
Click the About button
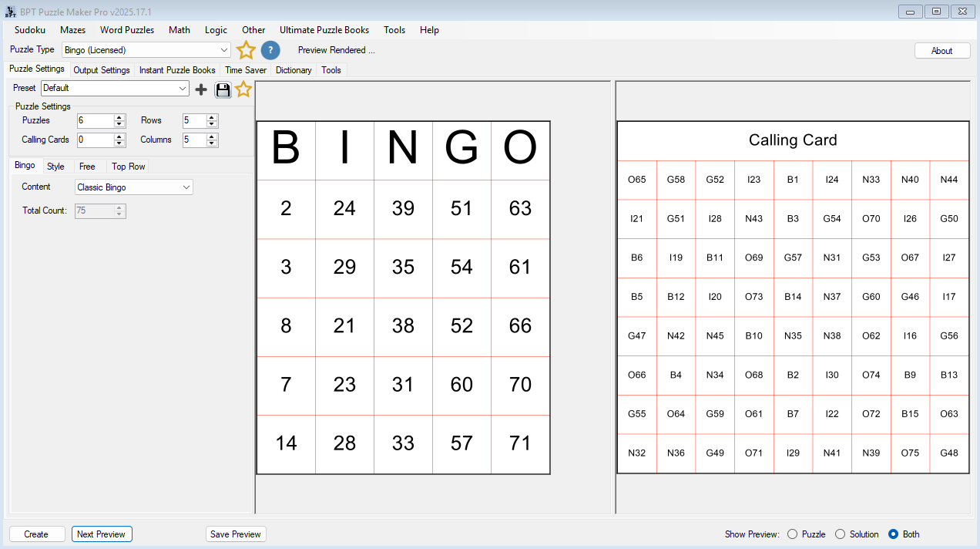[x=941, y=49]
